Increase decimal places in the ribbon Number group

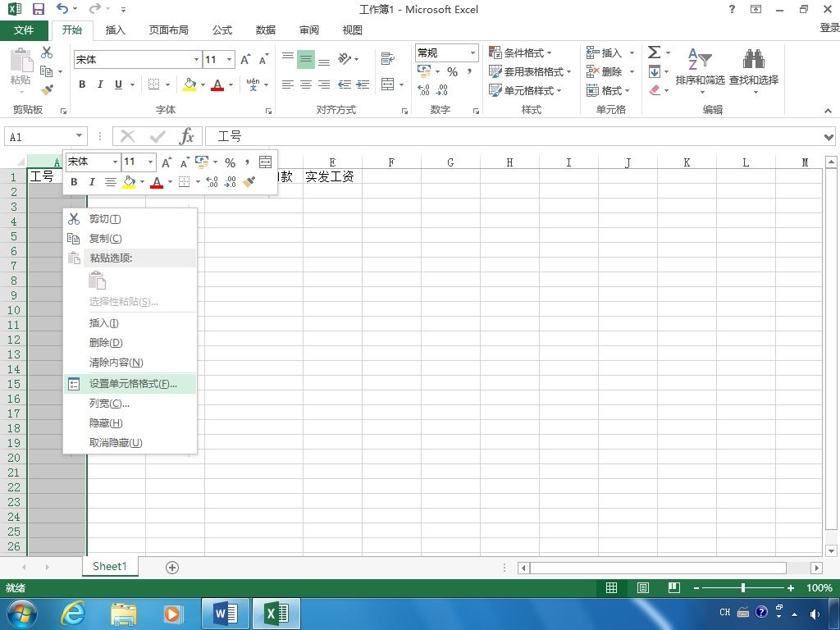point(424,90)
